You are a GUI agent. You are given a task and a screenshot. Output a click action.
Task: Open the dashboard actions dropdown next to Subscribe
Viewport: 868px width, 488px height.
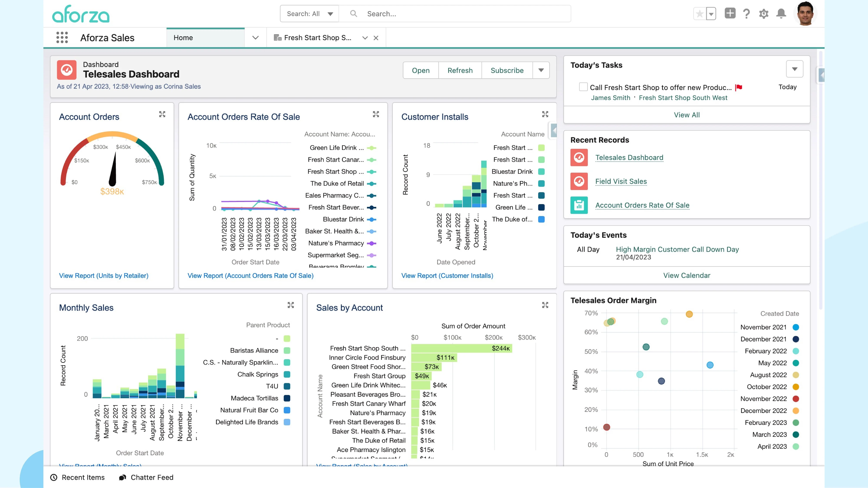point(541,70)
